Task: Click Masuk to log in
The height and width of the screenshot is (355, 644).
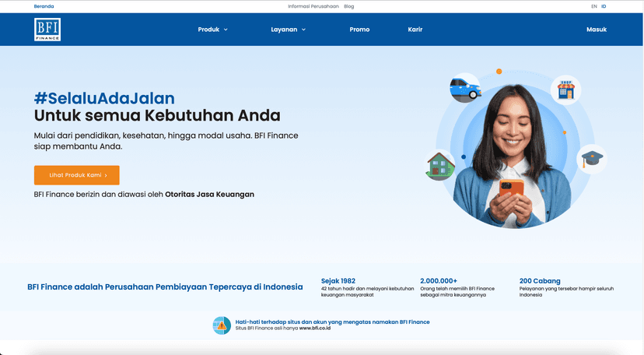Action: click(x=597, y=30)
